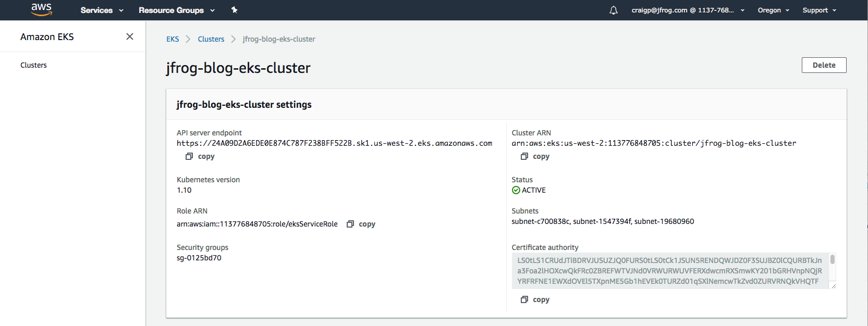The height and width of the screenshot is (326, 868).
Task: Click the Cluster ARN value text
Action: click(x=654, y=143)
